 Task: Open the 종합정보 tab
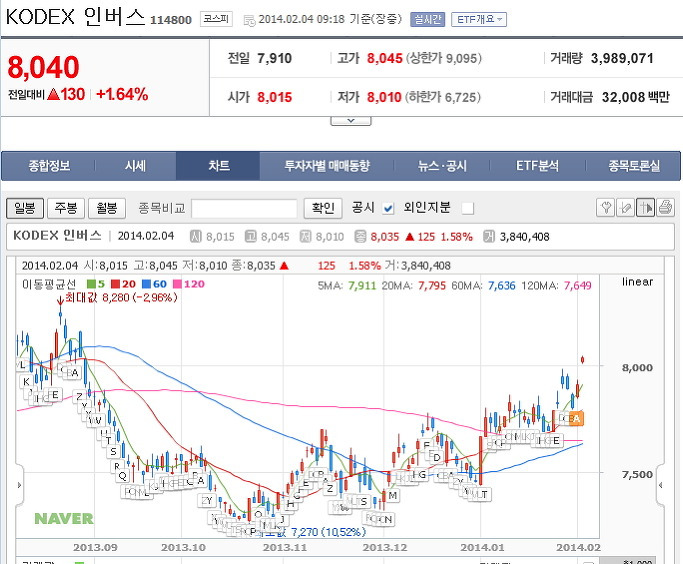pyautogui.click(x=49, y=165)
